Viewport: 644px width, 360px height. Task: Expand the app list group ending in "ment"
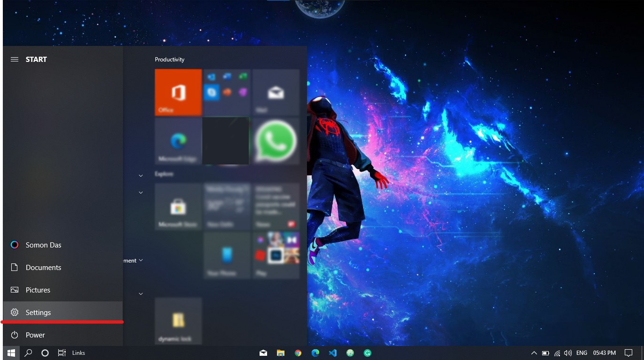140,261
